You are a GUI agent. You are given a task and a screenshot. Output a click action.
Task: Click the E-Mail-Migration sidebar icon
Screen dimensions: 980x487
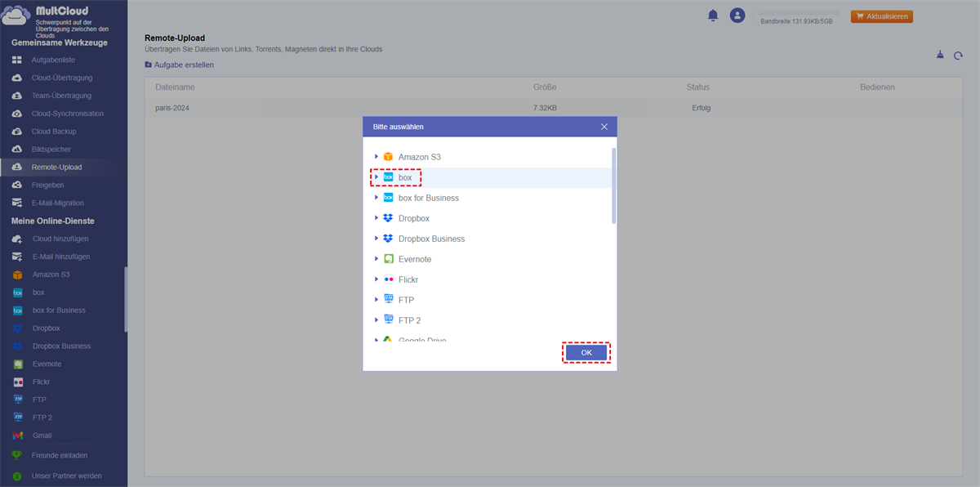click(17, 203)
